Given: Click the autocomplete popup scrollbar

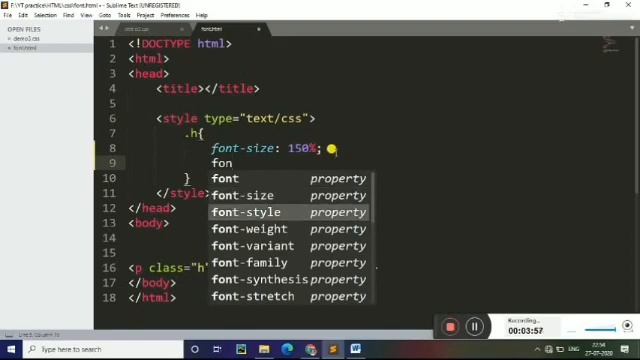Looking at the screenshot, I should 372,198.
